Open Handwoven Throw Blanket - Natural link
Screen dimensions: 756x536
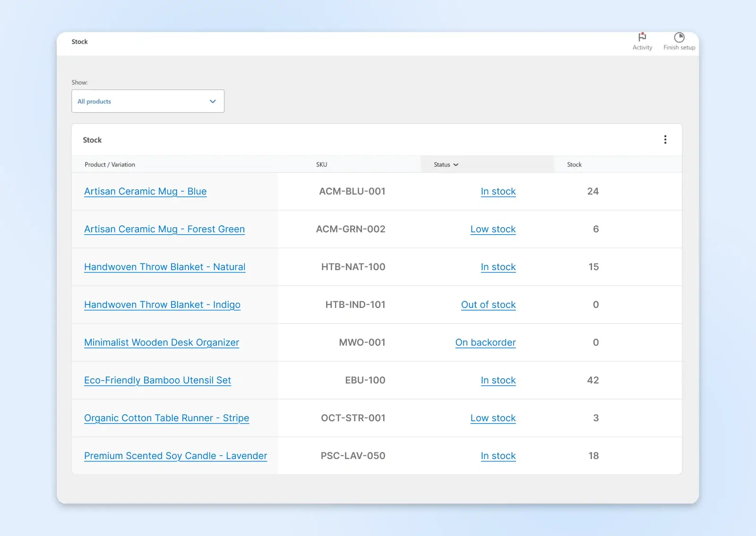(x=164, y=267)
